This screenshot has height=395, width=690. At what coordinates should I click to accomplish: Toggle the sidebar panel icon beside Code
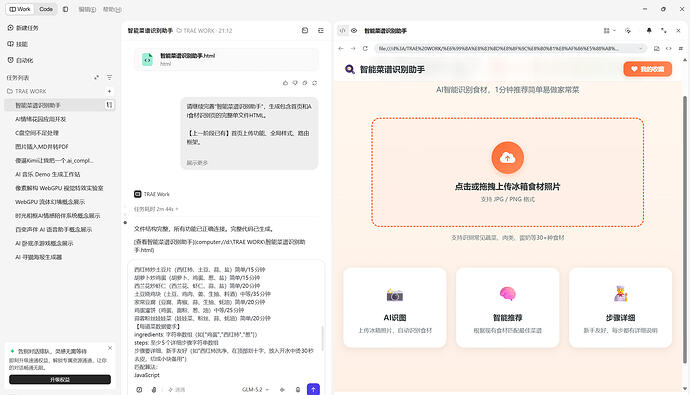tap(66, 9)
